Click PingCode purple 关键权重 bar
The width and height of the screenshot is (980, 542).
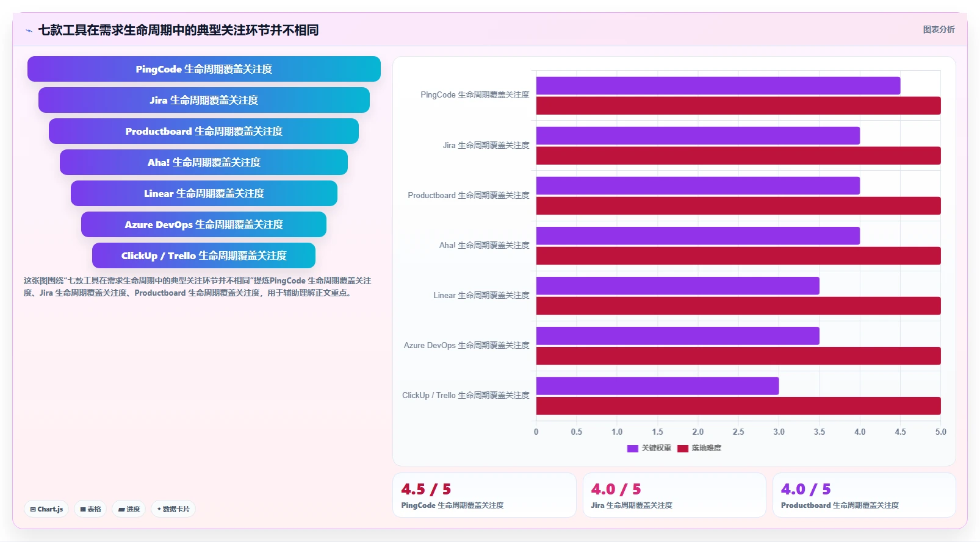point(718,85)
